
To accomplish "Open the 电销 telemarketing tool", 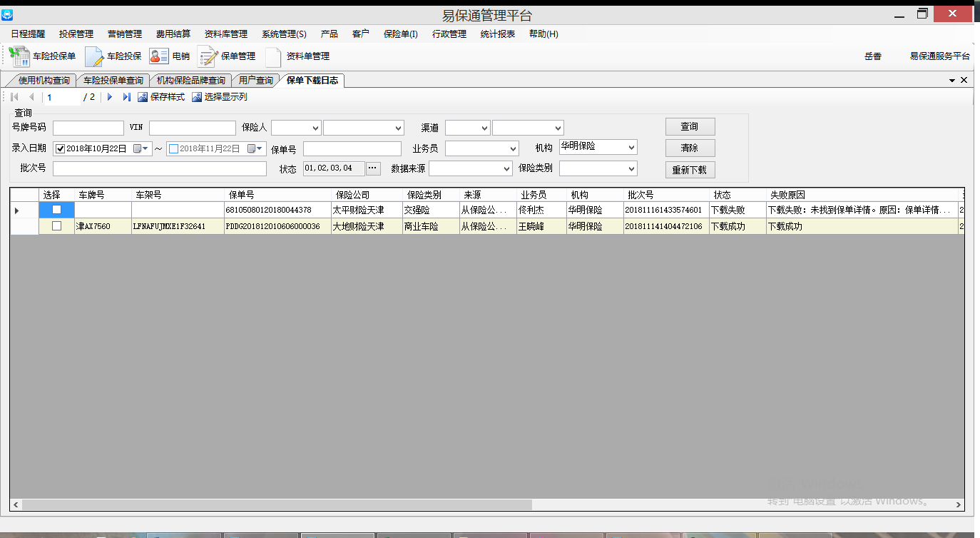I will pos(170,56).
